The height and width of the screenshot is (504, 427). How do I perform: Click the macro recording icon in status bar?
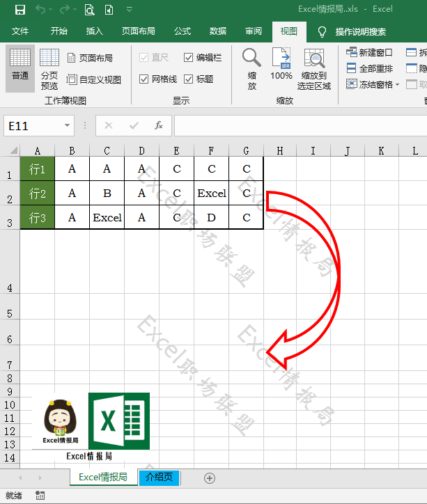point(40,496)
